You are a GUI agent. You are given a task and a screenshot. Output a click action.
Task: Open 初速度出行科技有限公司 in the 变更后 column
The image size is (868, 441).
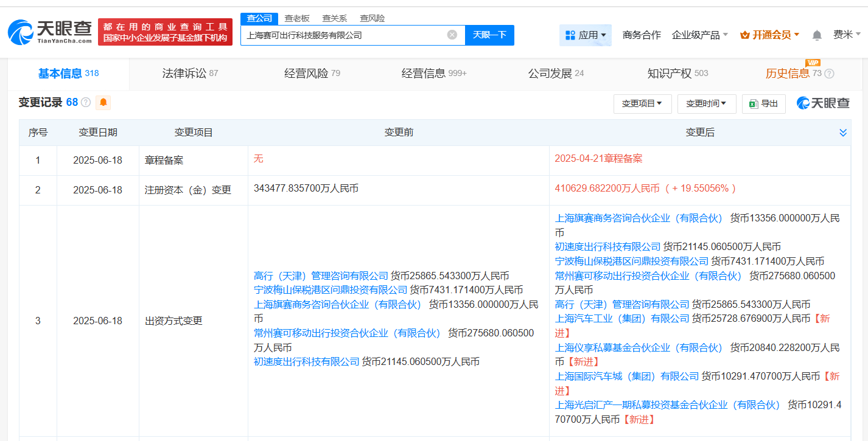click(607, 247)
